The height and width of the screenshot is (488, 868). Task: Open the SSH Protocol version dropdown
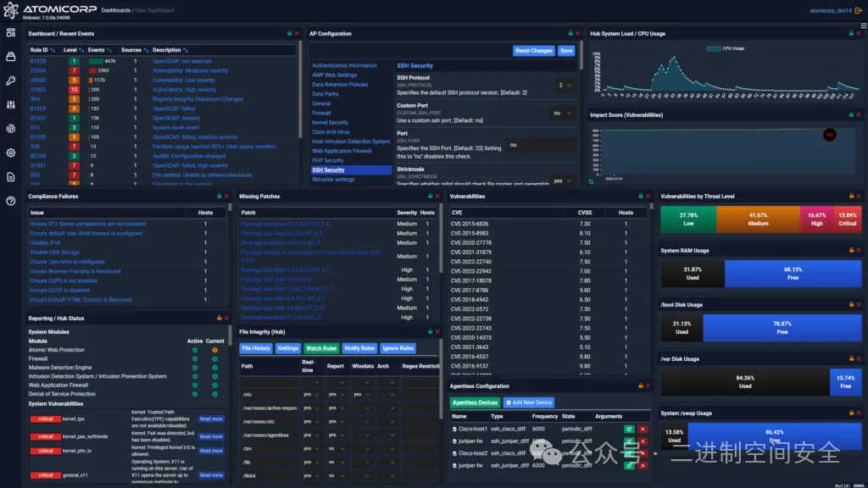click(x=564, y=86)
